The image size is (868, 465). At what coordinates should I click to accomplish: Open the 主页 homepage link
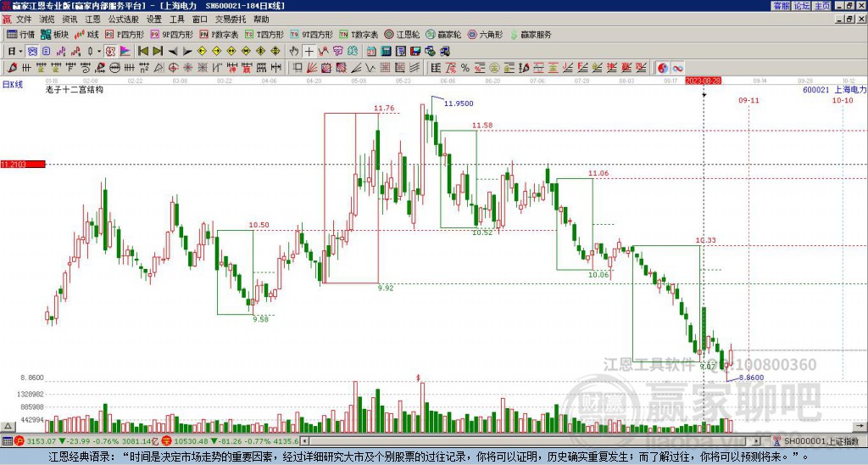click(x=822, y=6)
